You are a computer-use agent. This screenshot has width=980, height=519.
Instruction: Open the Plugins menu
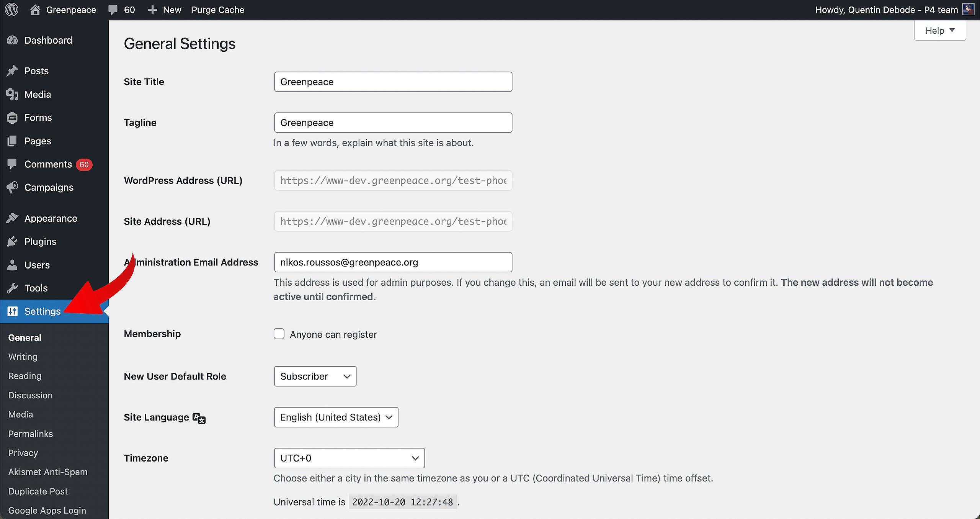click(40, 242)
